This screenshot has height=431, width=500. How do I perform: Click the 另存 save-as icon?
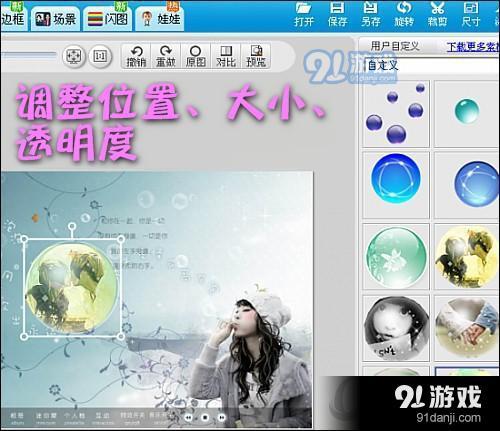click(x=370, y=14)
